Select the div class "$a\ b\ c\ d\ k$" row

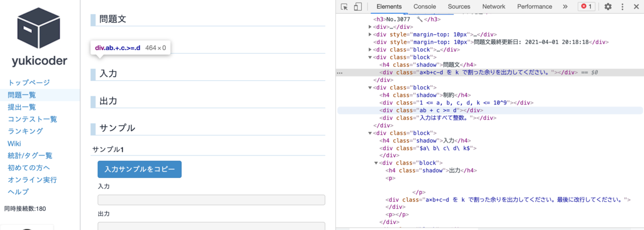(x=428, y=148)
